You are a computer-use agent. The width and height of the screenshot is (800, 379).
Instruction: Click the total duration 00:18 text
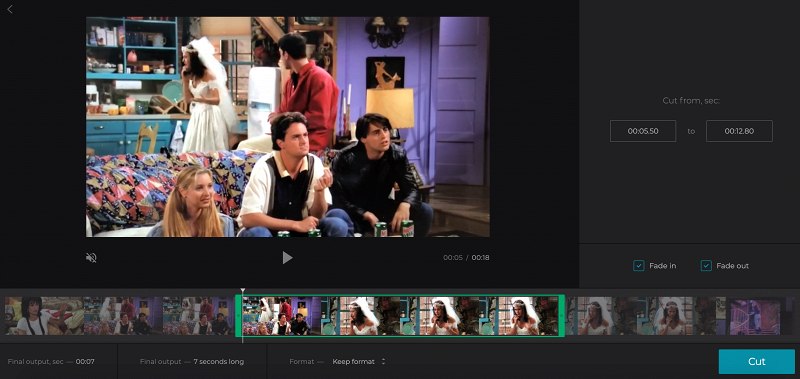click(x=481, y=258)
